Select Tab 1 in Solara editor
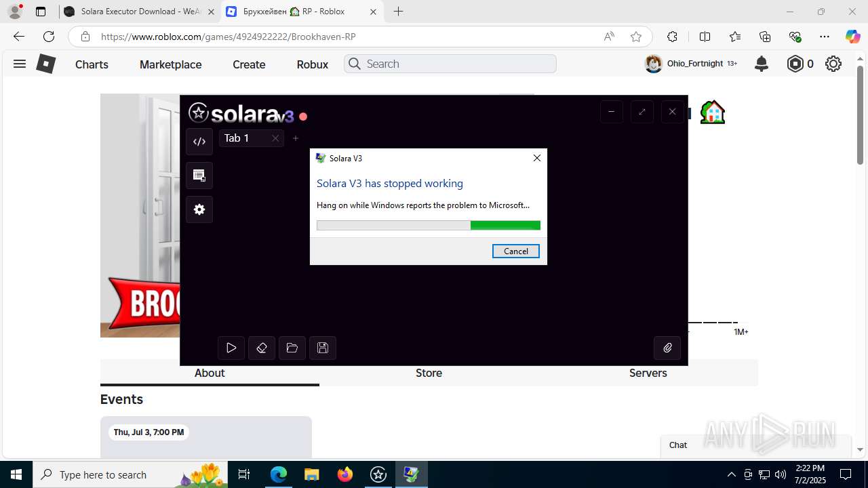Image resolution: width=868 pixels, height=488 pixels. 237,138
